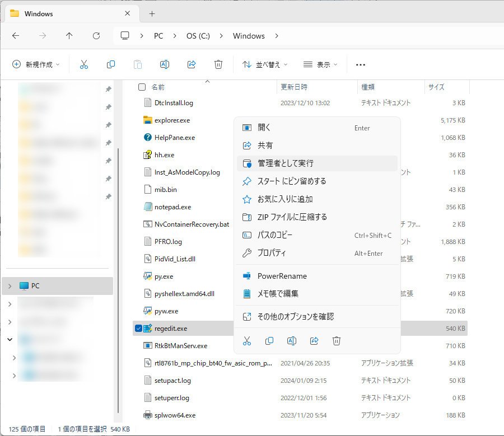
Task: Select スタートにピン留めする
Action: (318, 181)
